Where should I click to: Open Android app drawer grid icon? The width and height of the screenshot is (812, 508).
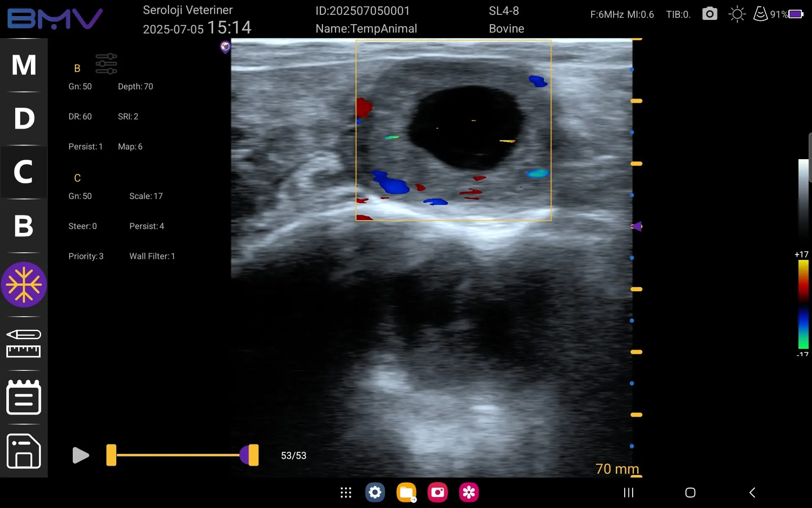[346, 492]
